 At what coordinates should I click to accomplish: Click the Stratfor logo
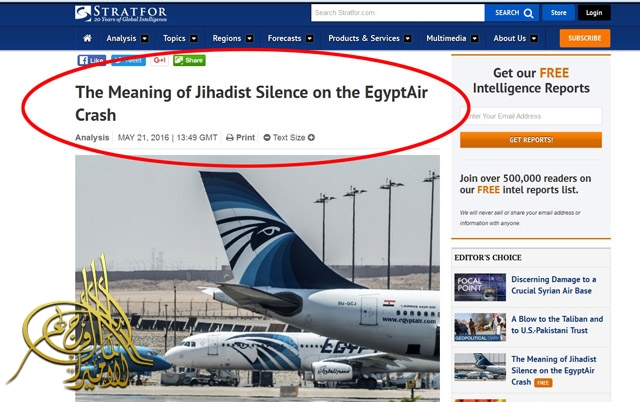click(x=121, y=13)
